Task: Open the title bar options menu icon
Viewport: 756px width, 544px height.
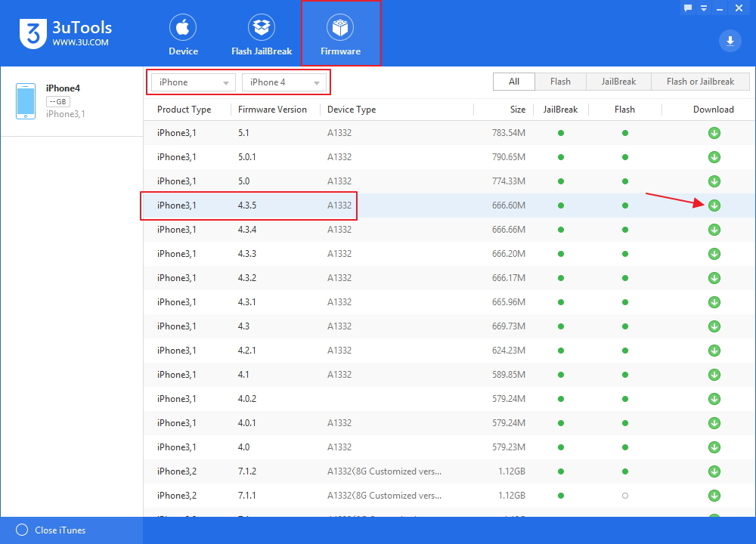Action: pos(703,8)
